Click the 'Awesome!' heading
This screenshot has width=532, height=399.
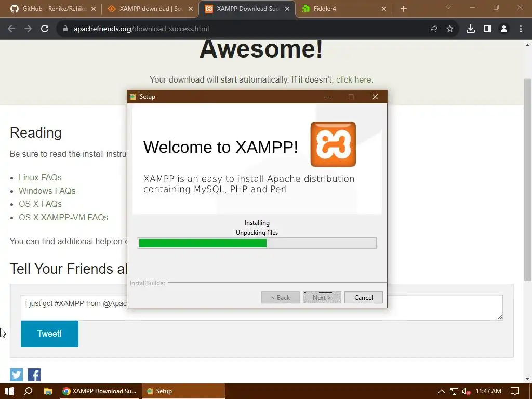tap(261, 49)
